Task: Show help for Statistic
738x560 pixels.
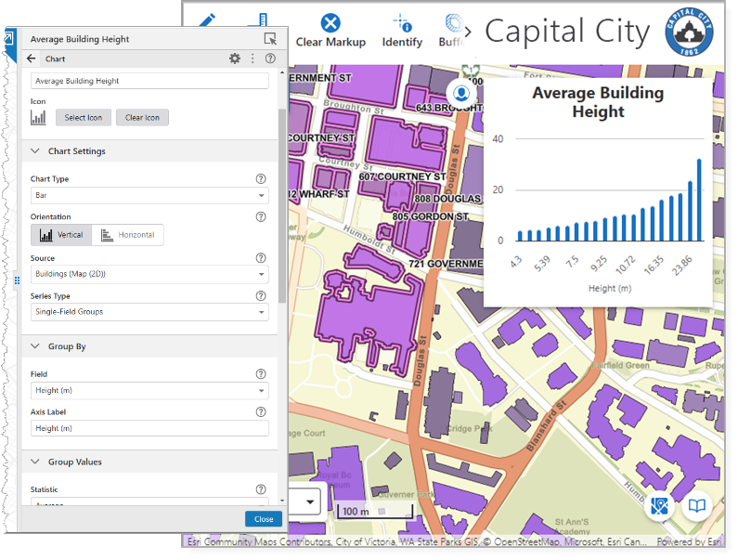Action: pyautogui.click(x=261, y=489)
